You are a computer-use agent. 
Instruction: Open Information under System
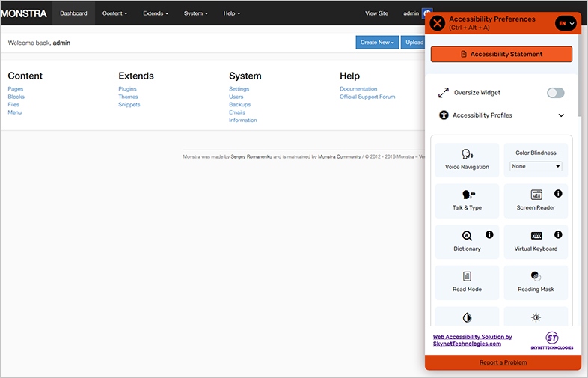click(243, 120)
